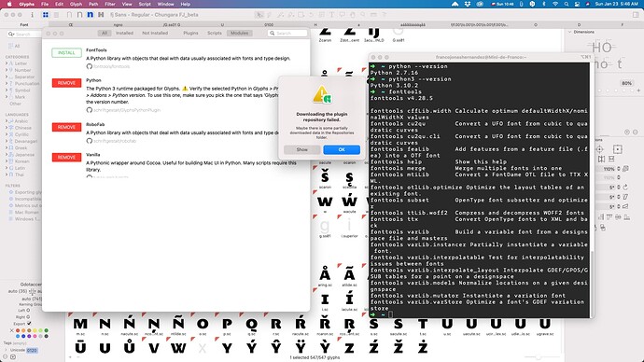Screen dimensions: 644x362
Task: Select the bold blue n master icon
Action: tap(90, 15)
